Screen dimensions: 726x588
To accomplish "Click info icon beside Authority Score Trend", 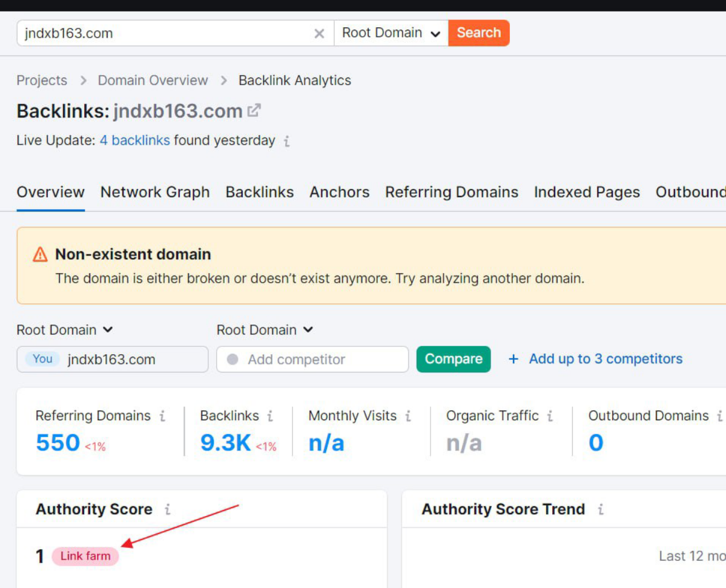I will point(600,509).
